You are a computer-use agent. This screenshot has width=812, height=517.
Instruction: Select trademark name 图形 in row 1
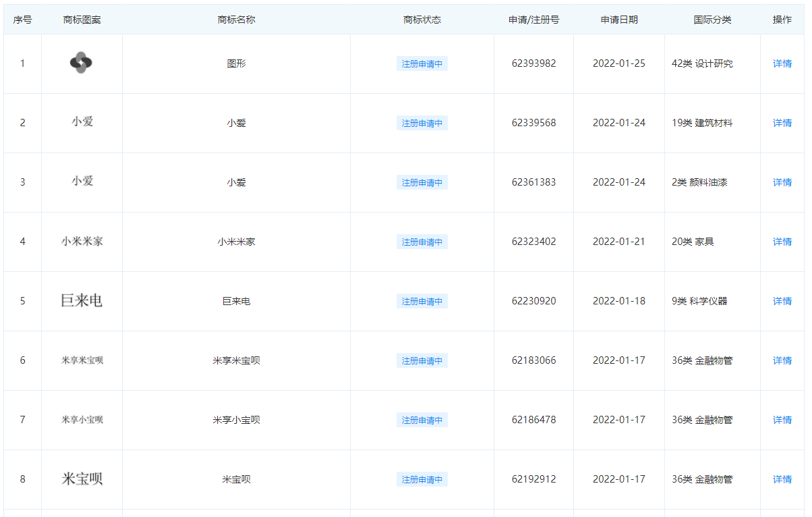click(x=237, y=63)
